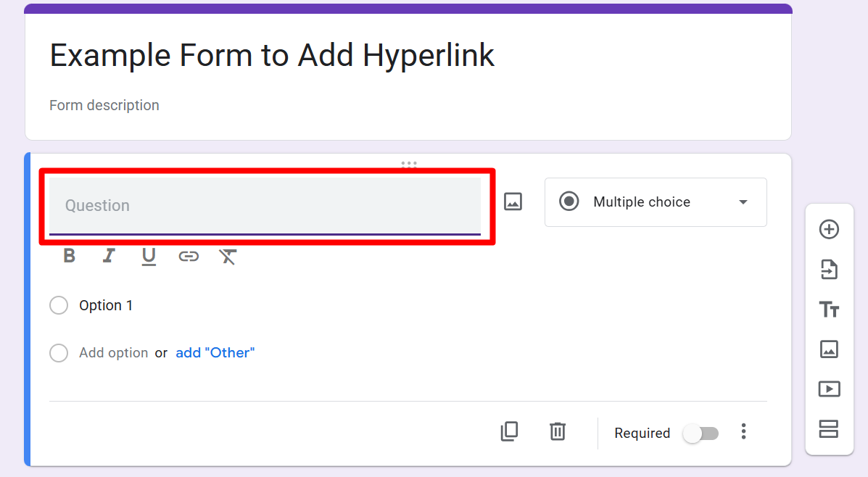The image size is (868, 477).
Task: Select the Option 1 radio button
Action: click(59, 305)
